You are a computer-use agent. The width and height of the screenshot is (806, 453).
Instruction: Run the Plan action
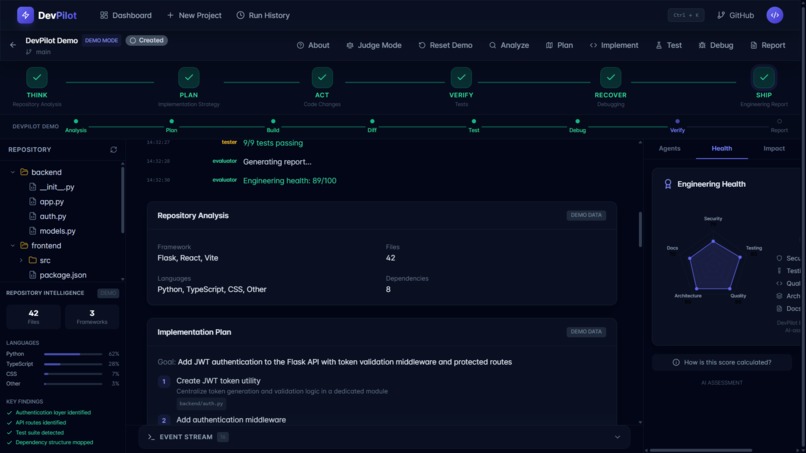559,45
